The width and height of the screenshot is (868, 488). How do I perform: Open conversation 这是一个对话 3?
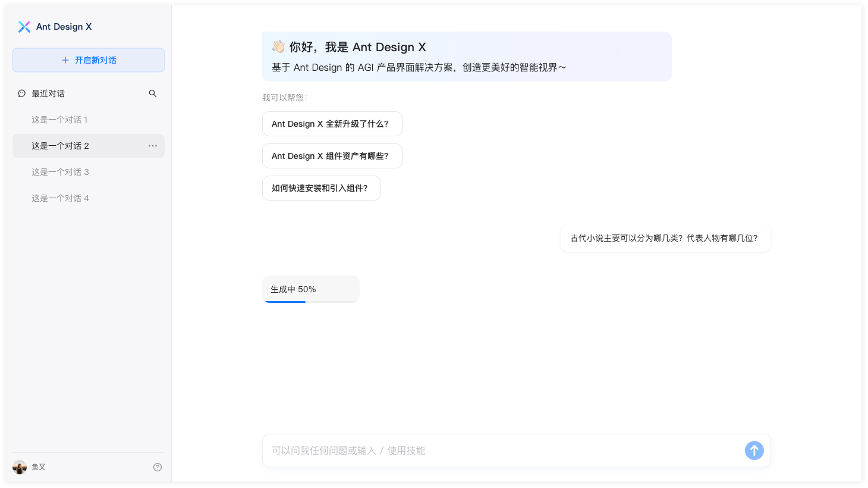[89, 172]
